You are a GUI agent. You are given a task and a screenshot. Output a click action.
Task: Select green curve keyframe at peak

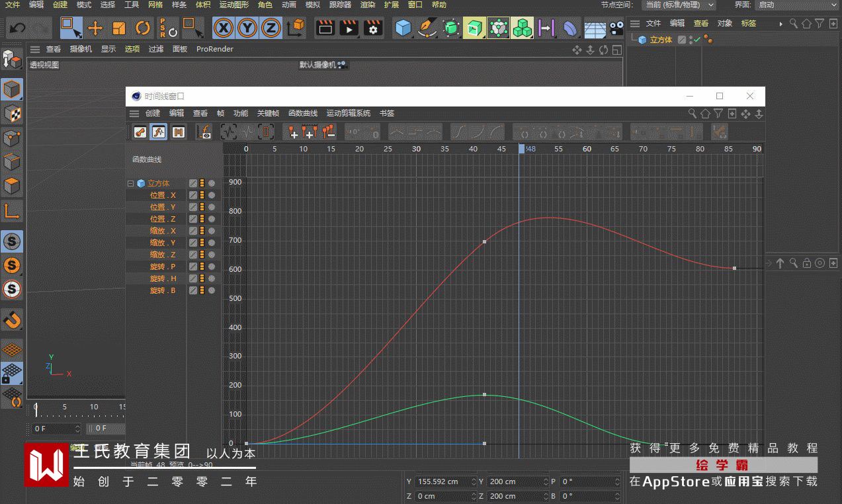(x=485, y=395)
